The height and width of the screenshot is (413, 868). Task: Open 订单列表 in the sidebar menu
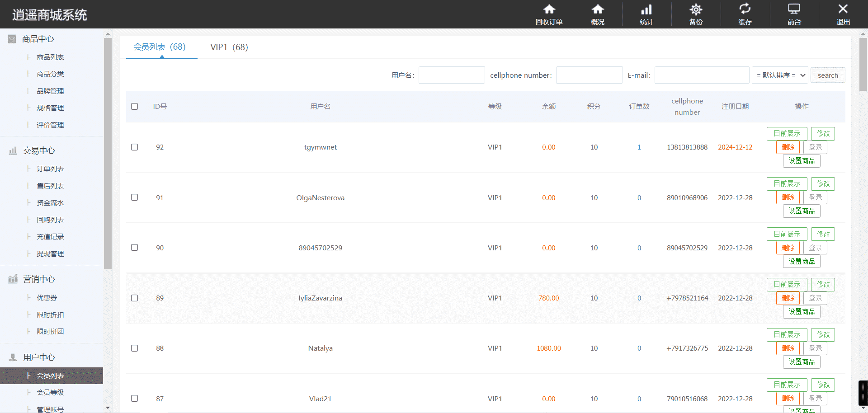point(50,169)
